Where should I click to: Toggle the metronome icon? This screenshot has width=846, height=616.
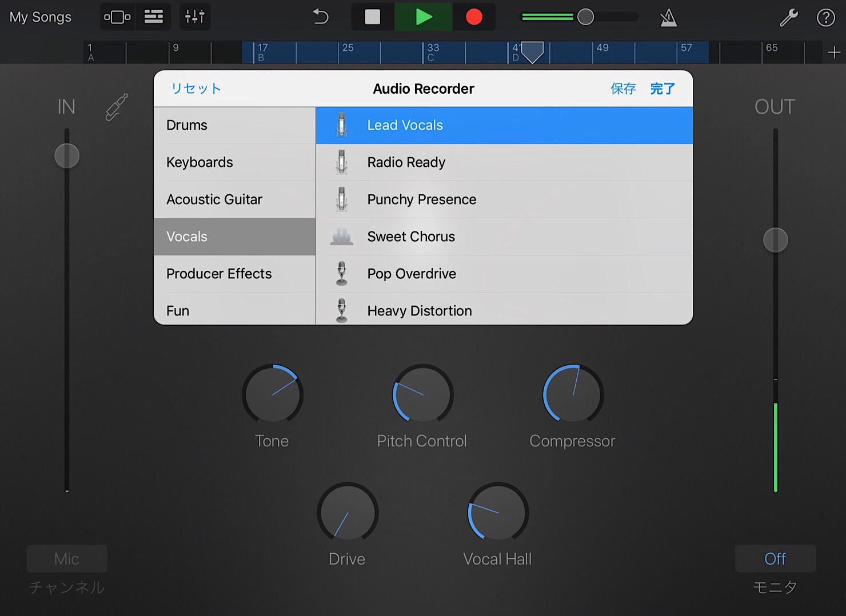click(668, 18)
